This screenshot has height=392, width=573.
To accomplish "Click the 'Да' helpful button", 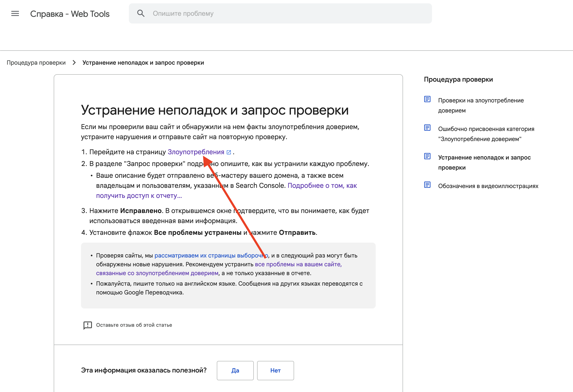I will tap(235, 370).
